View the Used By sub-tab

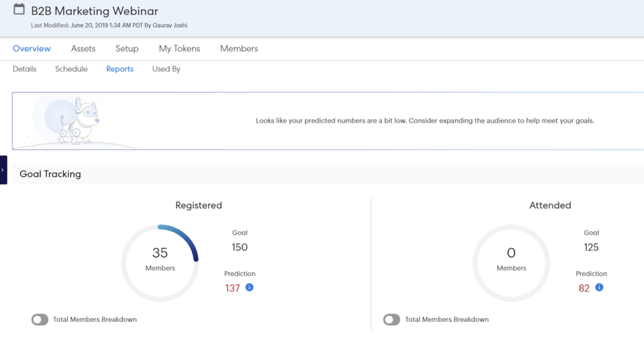click(166, 69)
